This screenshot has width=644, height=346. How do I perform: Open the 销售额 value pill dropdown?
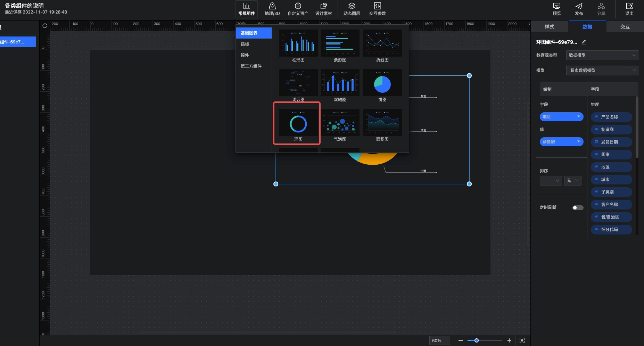point(561,142)
